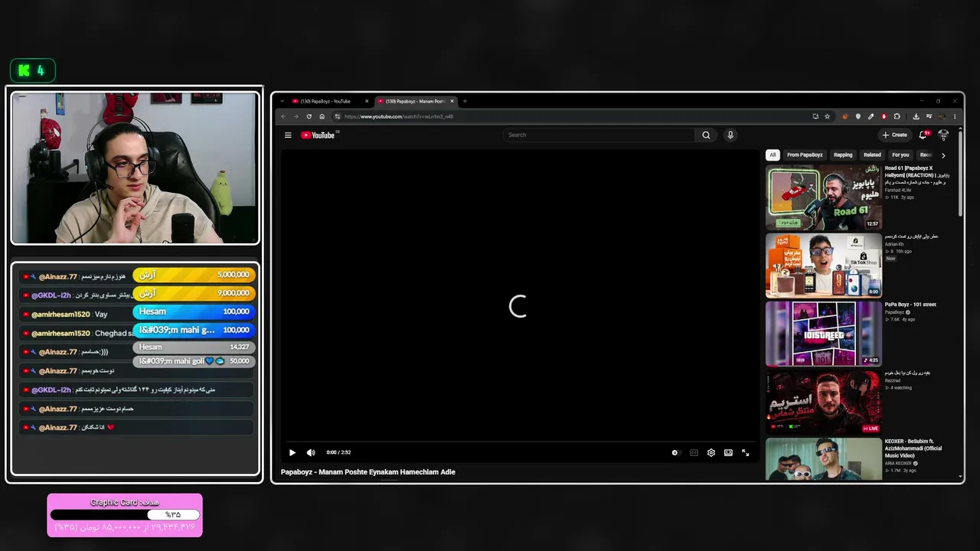Screen dimensions: 980x551
Task: Seek using the video progress bar
Action: tap(520, 442)
